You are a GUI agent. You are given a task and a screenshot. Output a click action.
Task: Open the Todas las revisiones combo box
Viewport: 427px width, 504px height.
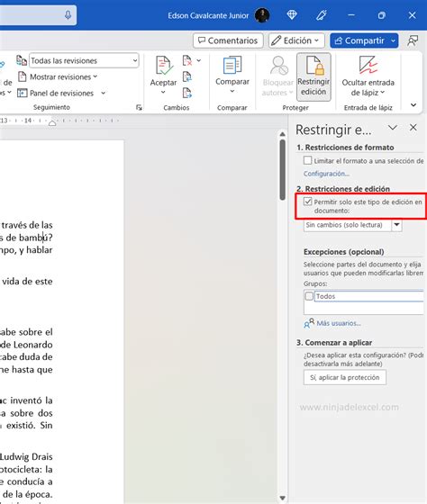pos(84,60)
